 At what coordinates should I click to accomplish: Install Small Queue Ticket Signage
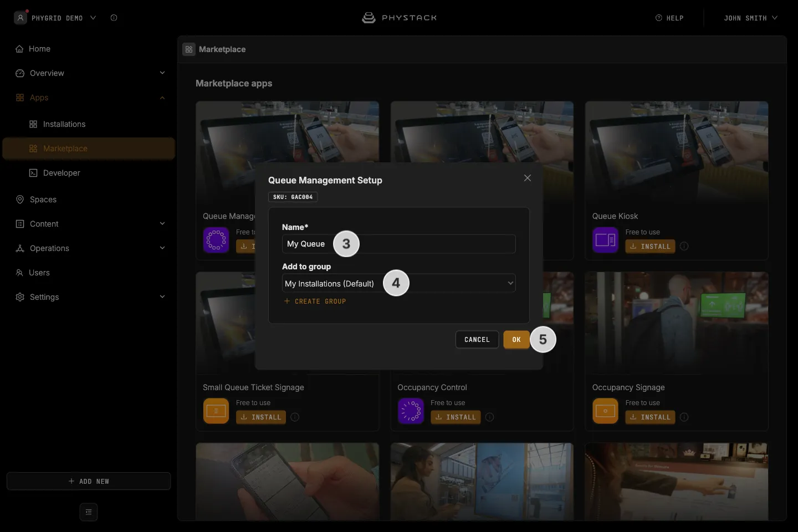pyautogui.click(x=261, y=417)
